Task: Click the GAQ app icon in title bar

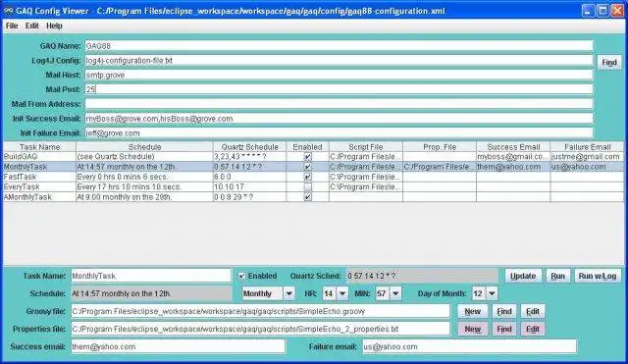Action: [9, 11]
